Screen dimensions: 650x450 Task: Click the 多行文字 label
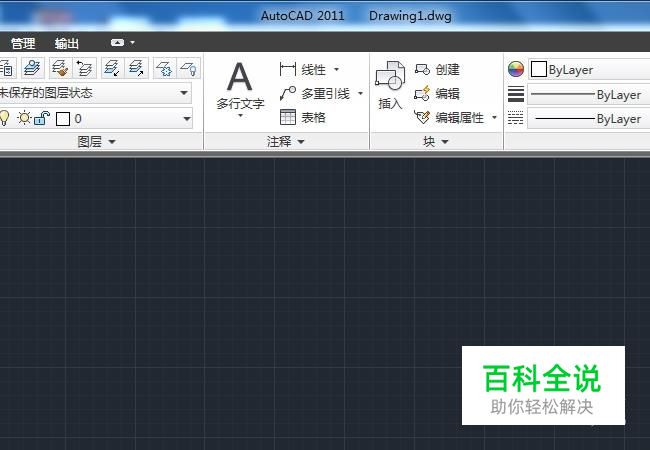[x=240, y=103]
